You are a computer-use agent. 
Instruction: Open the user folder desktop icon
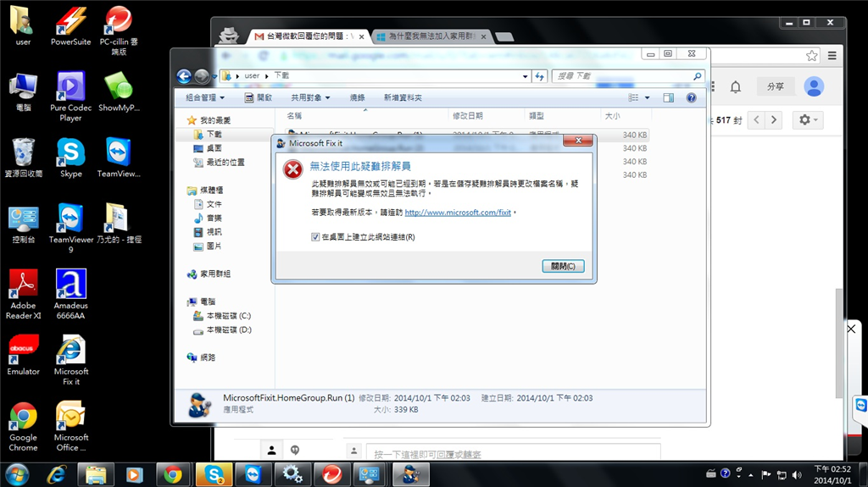(23, 26)
